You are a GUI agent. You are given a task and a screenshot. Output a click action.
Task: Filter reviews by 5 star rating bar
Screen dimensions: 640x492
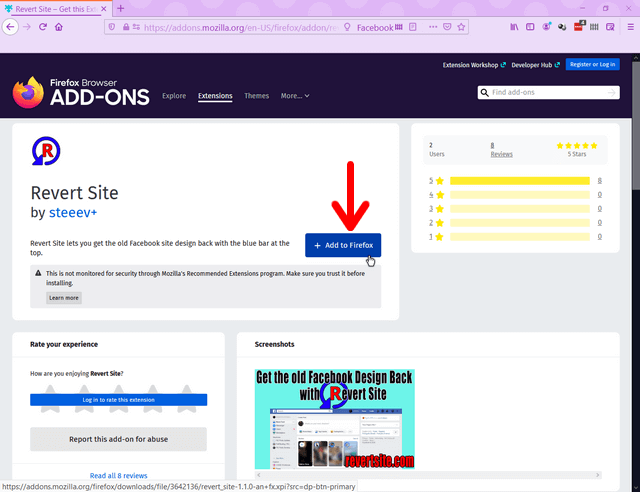tap(520, 180)
